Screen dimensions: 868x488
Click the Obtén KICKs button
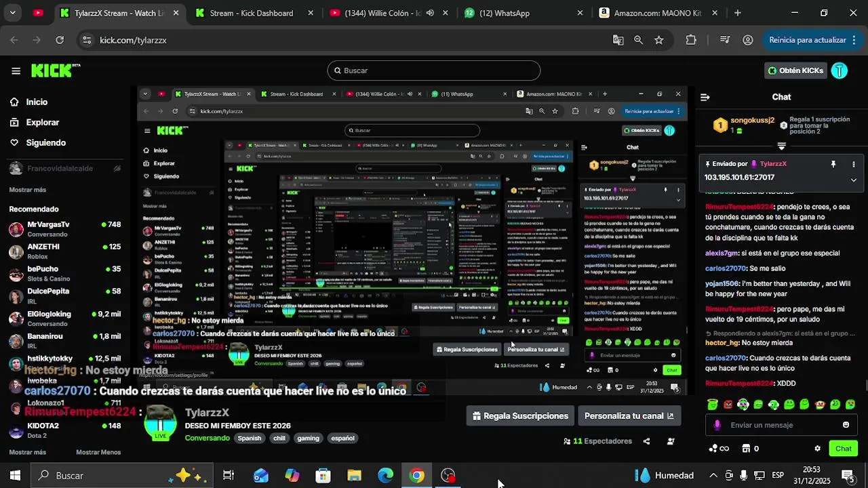(795, 70)
